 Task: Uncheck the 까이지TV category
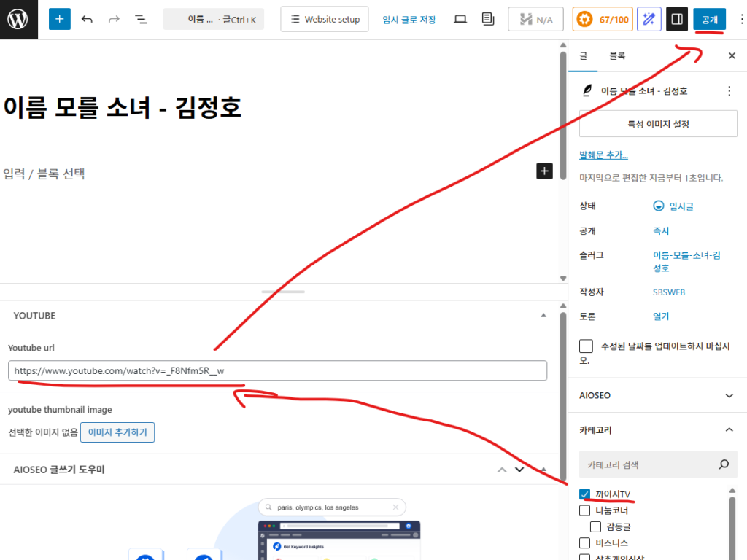pyautogui.click(x=584, y=494)
